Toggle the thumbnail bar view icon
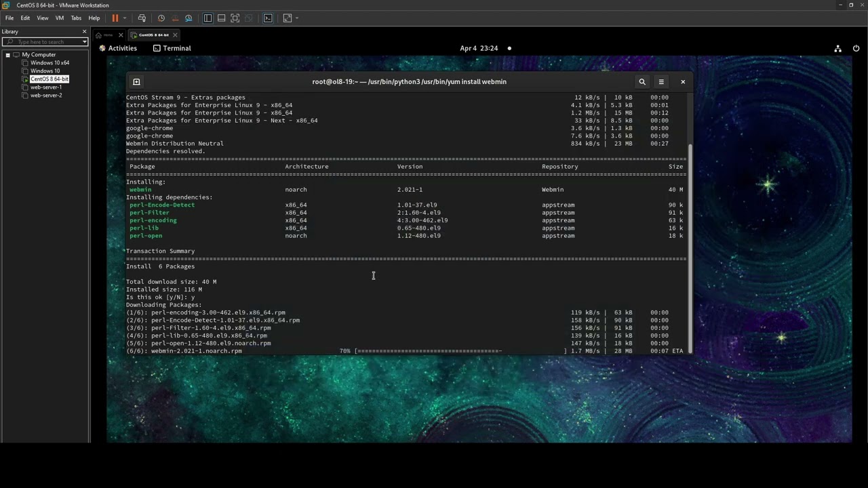The image size is (868, 488). [x=221, y=18]
